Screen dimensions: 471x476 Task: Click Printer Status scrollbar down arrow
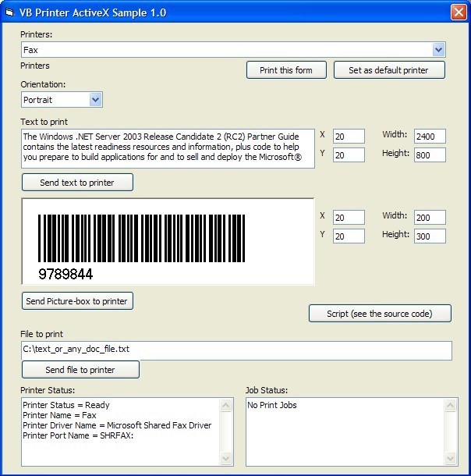[x=226, y=459]
